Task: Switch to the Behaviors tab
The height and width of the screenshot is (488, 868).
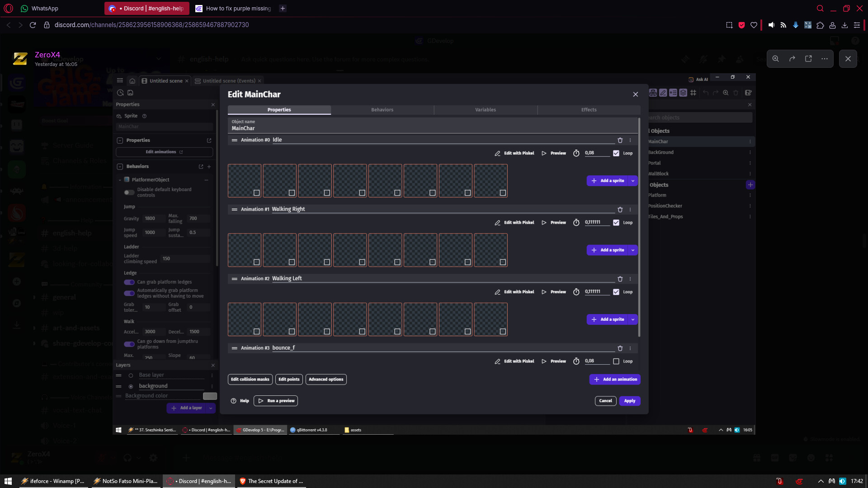Action: pyautogui.click(x=382, y=110)
